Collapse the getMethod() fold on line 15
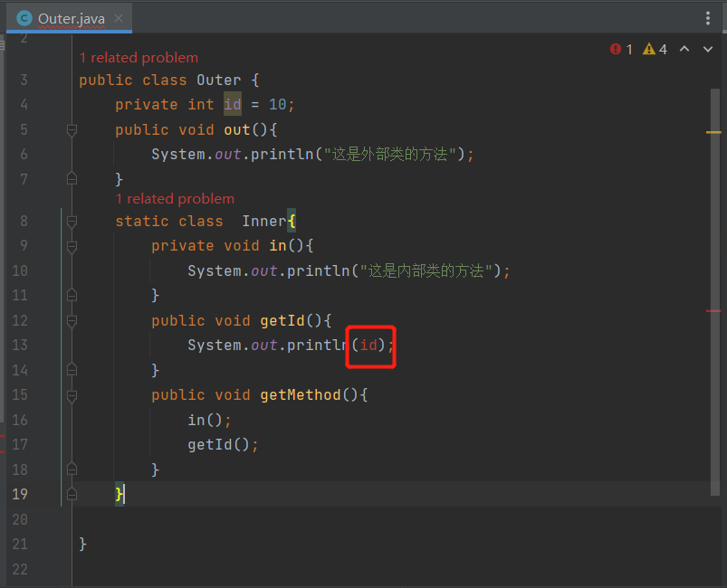The width and height of the screenshot is (727, 588). [x=72, y=395]
